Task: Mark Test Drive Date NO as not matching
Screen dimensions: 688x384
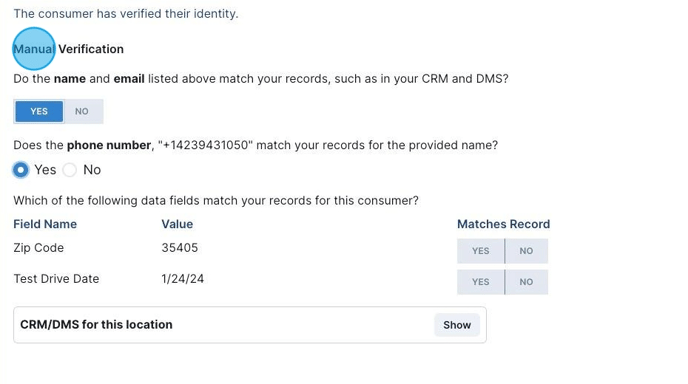Action: coord(526,282)
